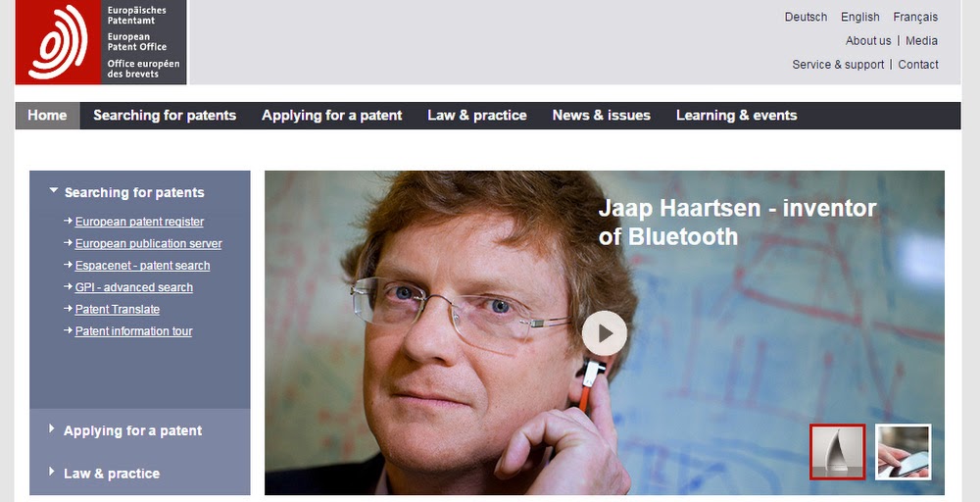Screen dimensions: 980x502
Task: Open the Home tab
Action: coord(47,116)
